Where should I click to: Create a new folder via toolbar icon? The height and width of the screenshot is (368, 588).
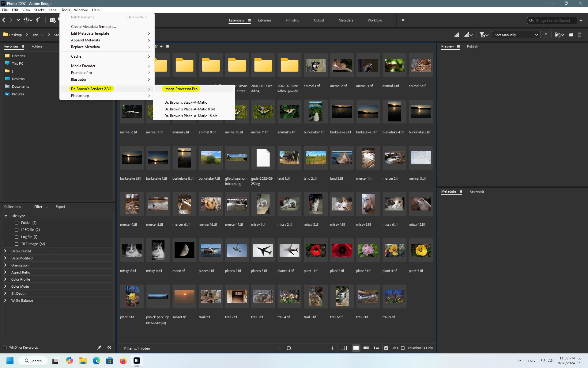pyautogui.click(x=571, y=35)
